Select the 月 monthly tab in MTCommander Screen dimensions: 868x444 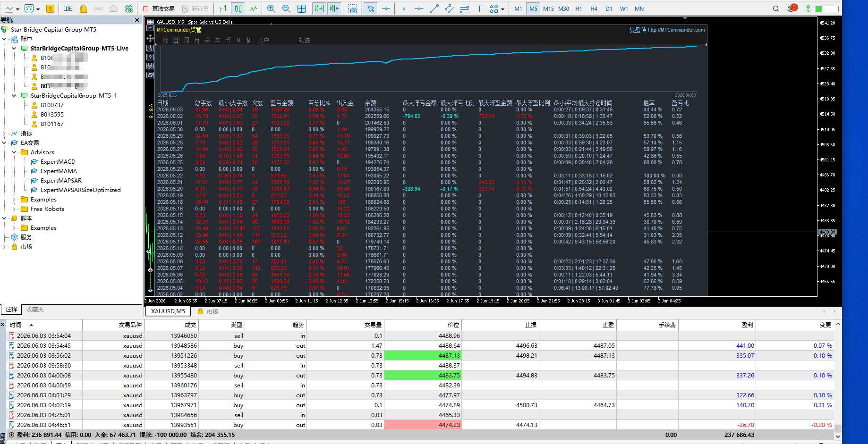(x=197, y=40)
